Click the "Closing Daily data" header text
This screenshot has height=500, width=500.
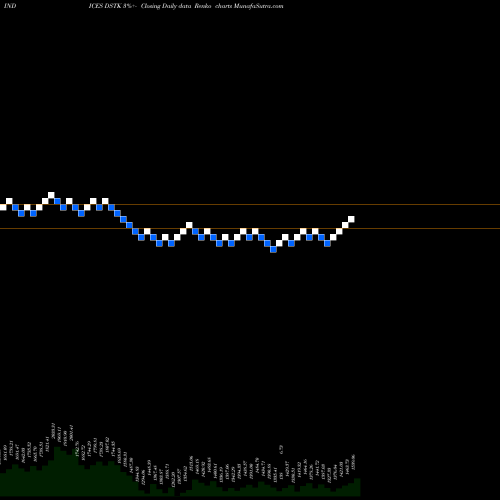click(166, 6)
